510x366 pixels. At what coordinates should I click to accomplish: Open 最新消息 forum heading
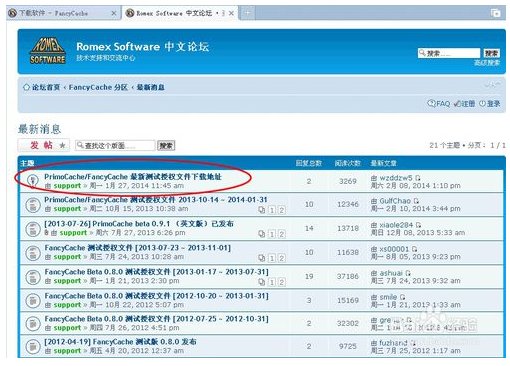[x=40, y=129]
